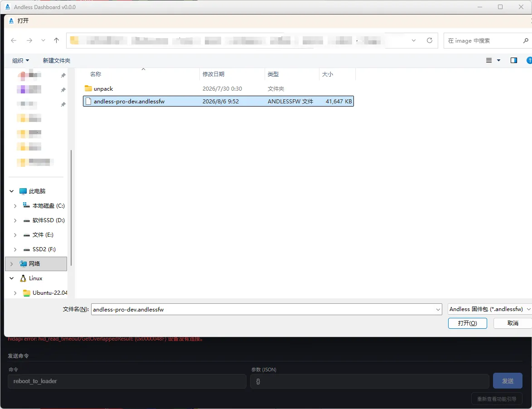The image size is (532, 409).
Task: Click the help question mark icon
Action: coord(529,60)
